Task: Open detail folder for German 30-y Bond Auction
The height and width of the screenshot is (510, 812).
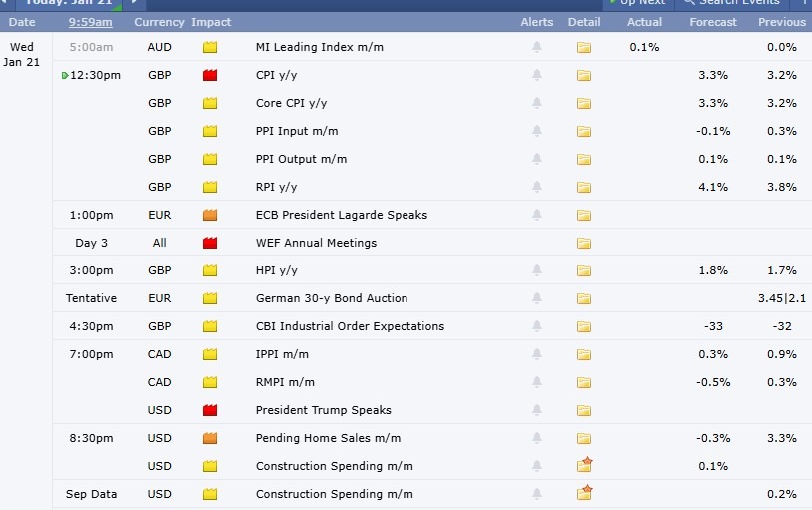Action: 584,298
